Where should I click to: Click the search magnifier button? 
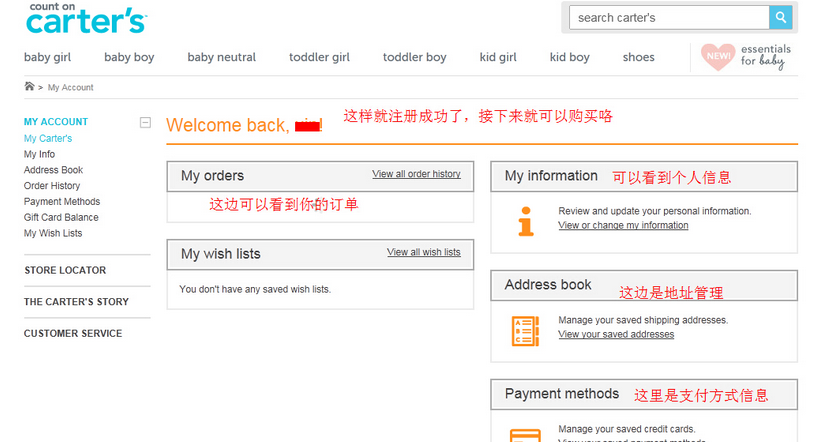click(x=781, y=18)
